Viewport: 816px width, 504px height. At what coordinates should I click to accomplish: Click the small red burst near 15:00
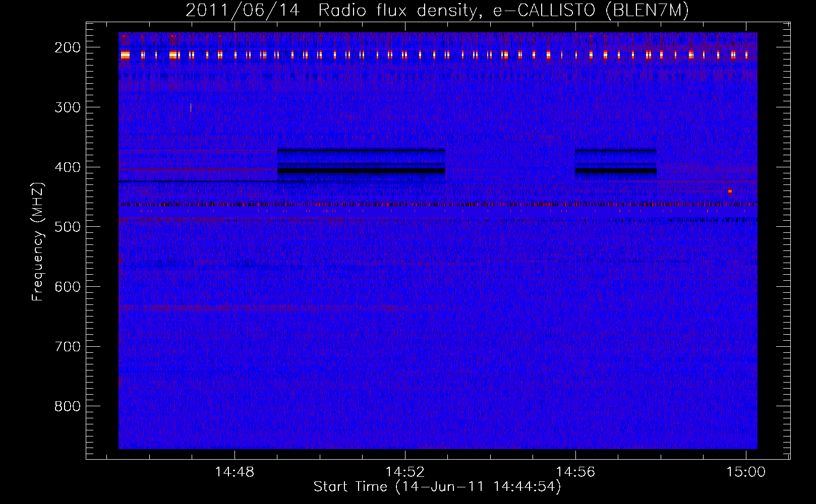730,191
